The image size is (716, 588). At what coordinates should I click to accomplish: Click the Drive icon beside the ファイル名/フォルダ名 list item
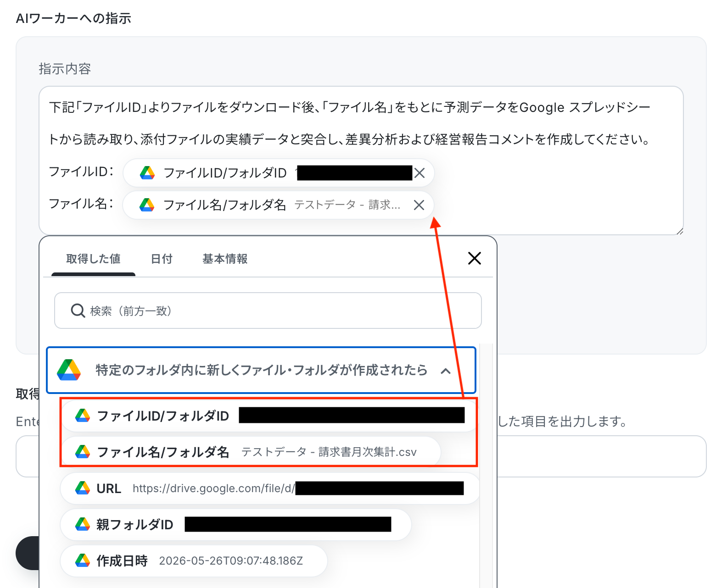83,452
